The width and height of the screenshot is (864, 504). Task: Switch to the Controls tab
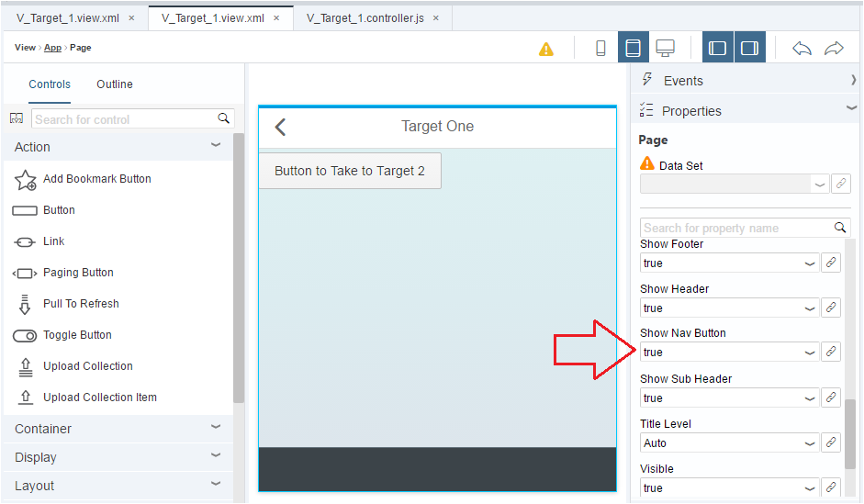tap(50, 84)
